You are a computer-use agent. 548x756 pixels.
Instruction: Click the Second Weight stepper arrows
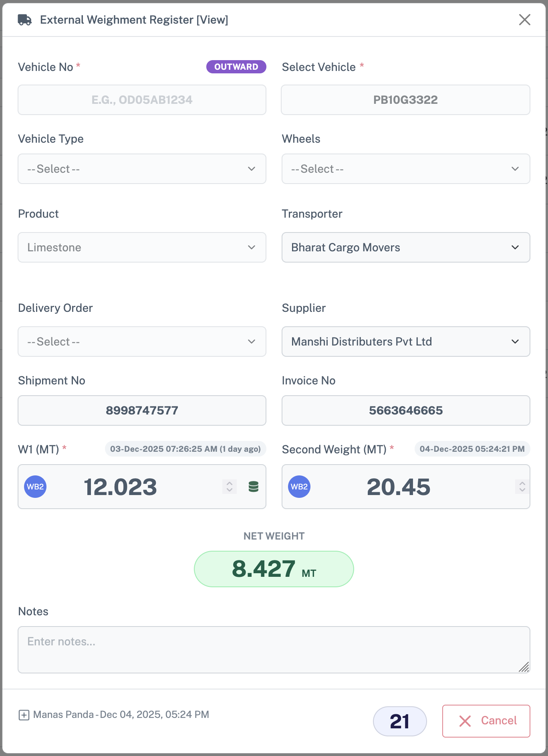522,487
